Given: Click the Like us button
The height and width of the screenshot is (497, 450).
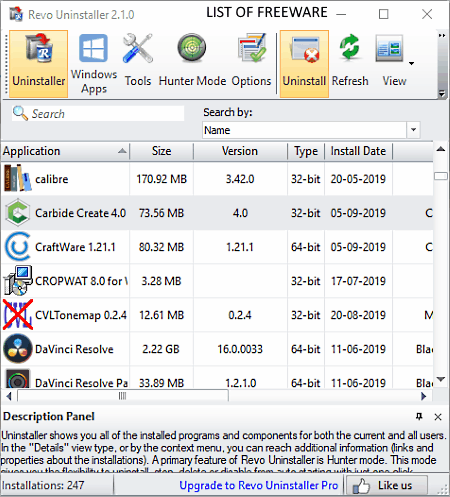Looking at the screenshot, I should tap(387, 485).
